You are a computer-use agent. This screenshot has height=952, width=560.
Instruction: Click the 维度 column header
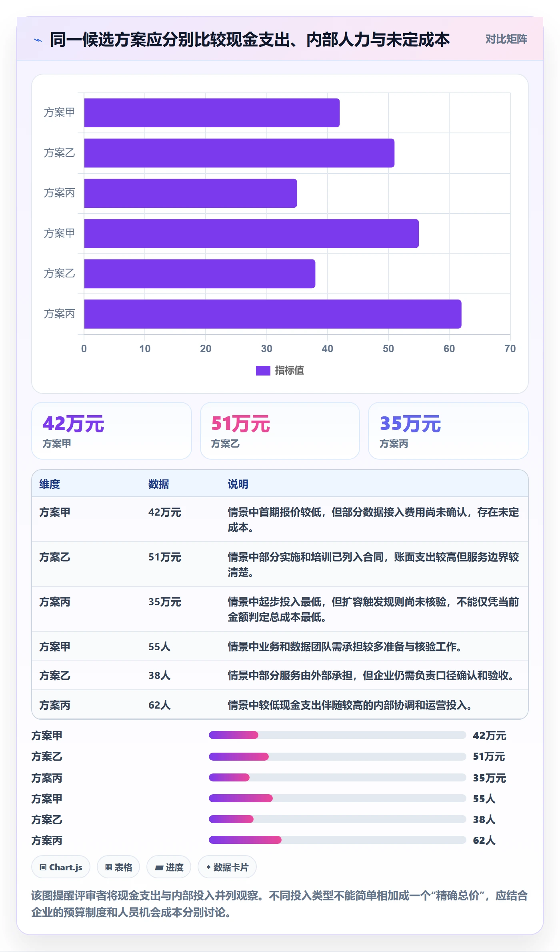50,484
